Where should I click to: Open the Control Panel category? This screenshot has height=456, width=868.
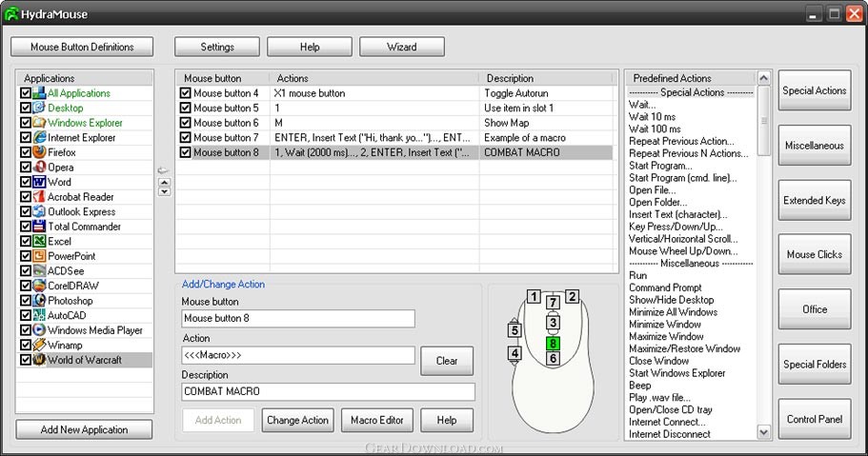[815, 419]
